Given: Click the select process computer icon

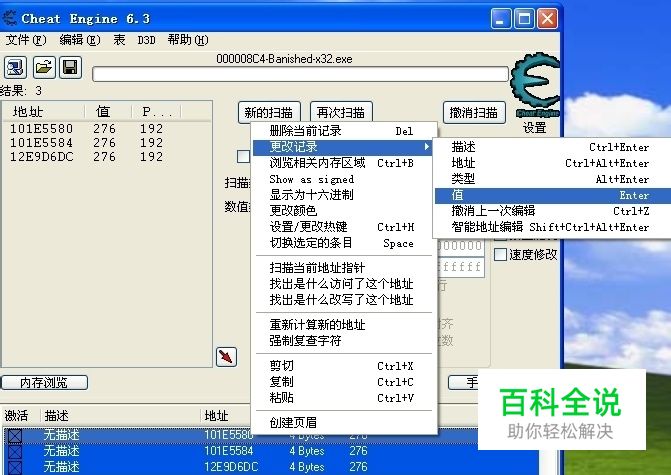Looking at the screenshot, I should (15, 68).
